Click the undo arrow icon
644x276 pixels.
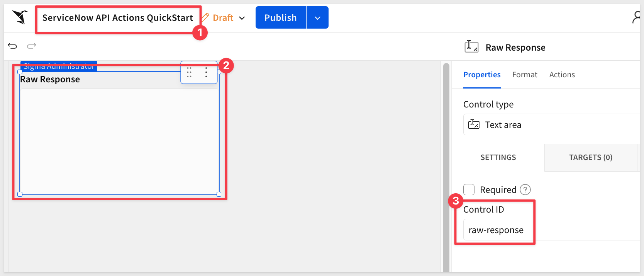(12, 46)
